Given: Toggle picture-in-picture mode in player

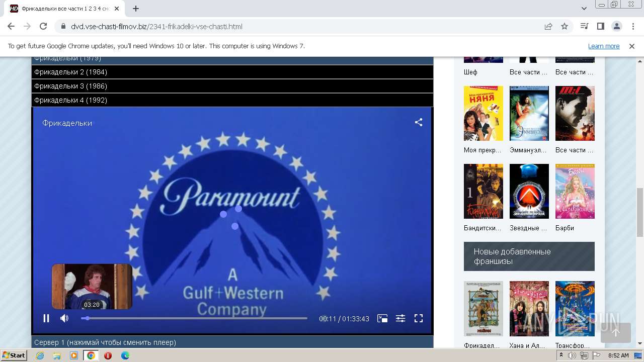Looking at the screenshot, I should click(382, 318).
